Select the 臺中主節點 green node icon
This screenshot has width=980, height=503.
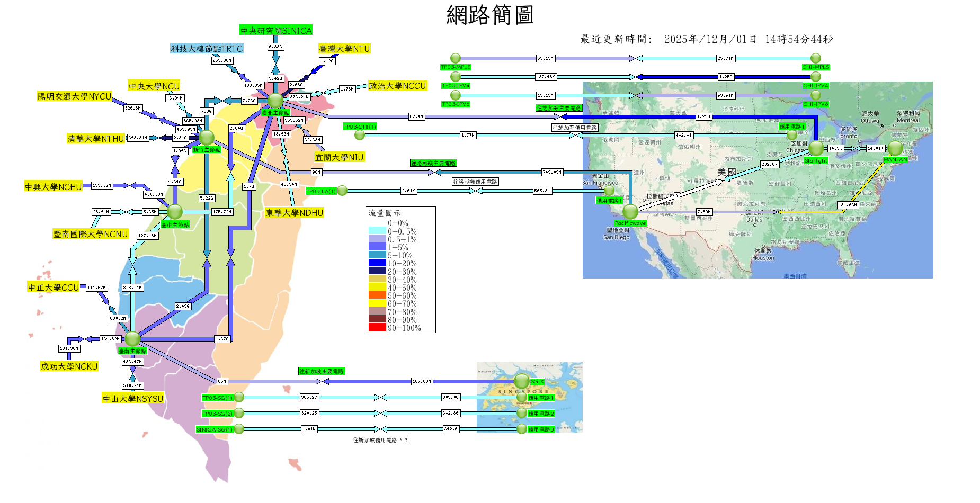(175, 212)
